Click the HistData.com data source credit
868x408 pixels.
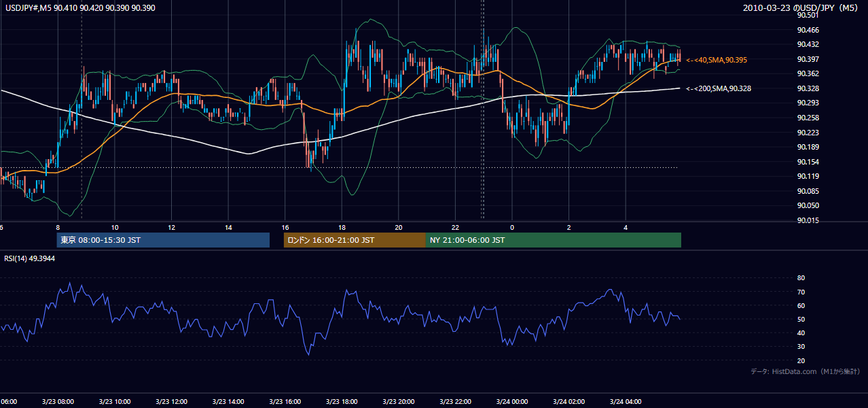[x=806, y=371]
